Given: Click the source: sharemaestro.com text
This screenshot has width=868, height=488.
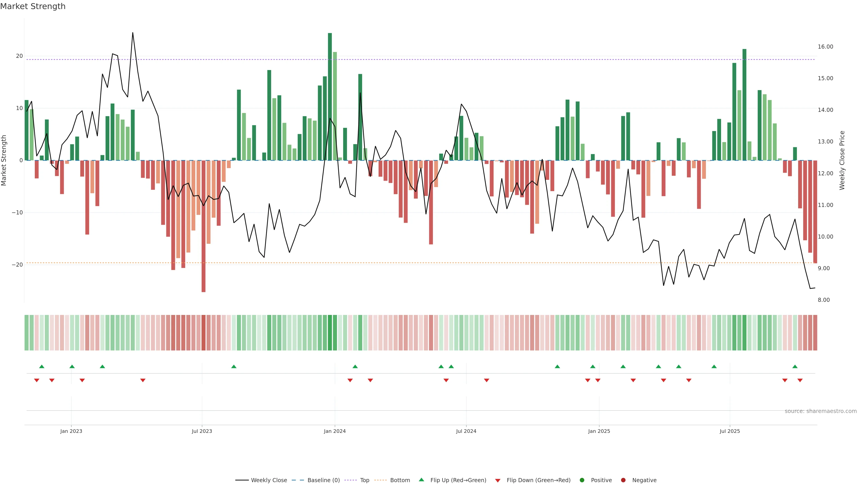Looking at the screenshot, I should pyautogui.click(x=821, y=411).
